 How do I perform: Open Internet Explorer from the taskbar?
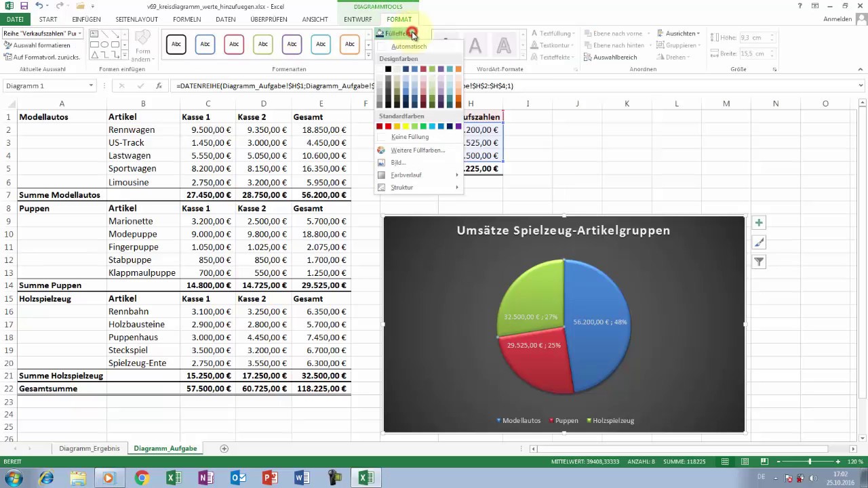click(x=46, y=478)
